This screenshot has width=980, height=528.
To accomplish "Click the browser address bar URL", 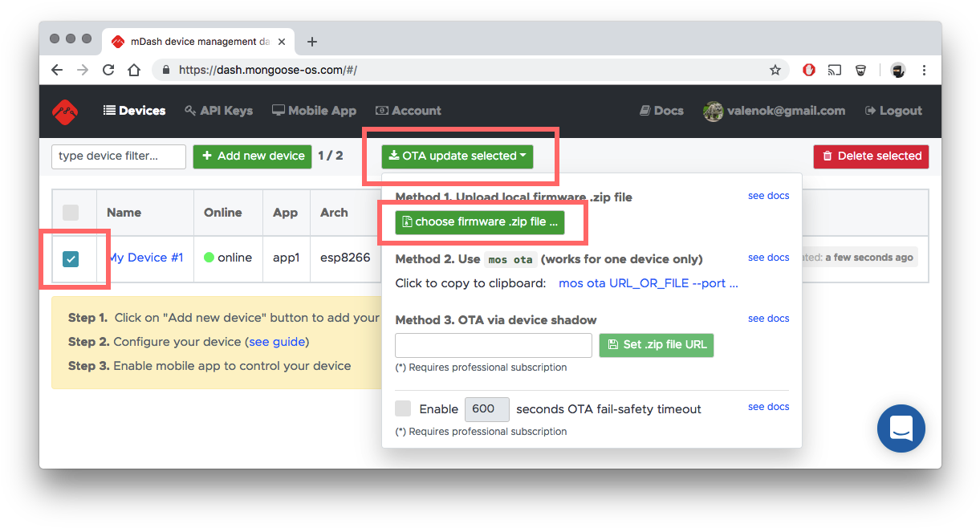I will [x=267, y=70].
